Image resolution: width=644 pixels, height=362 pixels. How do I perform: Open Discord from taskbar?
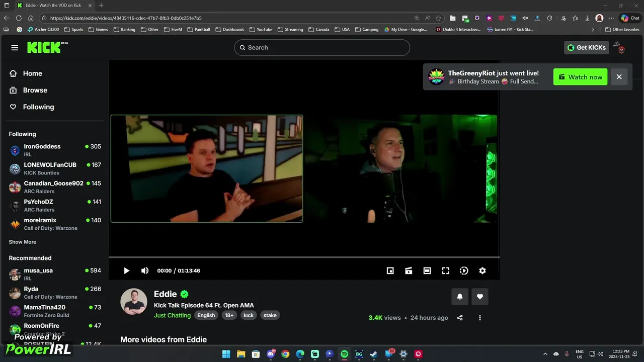(271, 354)
